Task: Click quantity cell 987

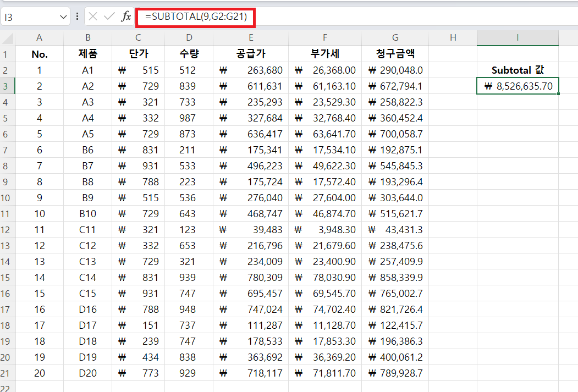Action: pyautogui.click(x=189, y=118)
